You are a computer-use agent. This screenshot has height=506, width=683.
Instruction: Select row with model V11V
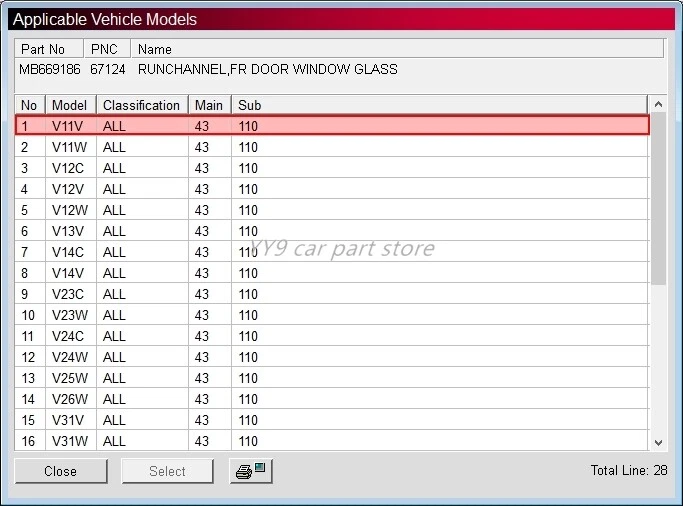pyautogui.click(x=332, y=126)
